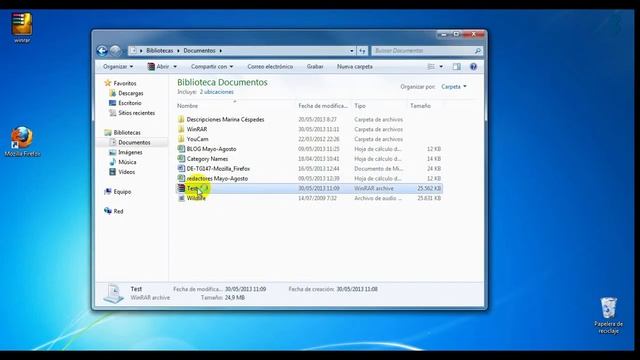640x360 pixels.
Task: Click the date 22/03/2012 22:26
Action: (318, 139)
